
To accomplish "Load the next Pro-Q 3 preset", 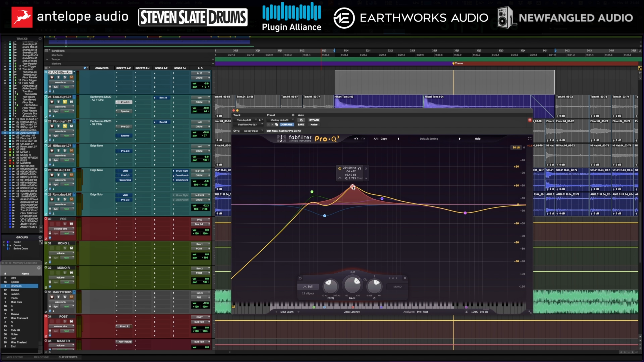I will (x=460, y=139).
